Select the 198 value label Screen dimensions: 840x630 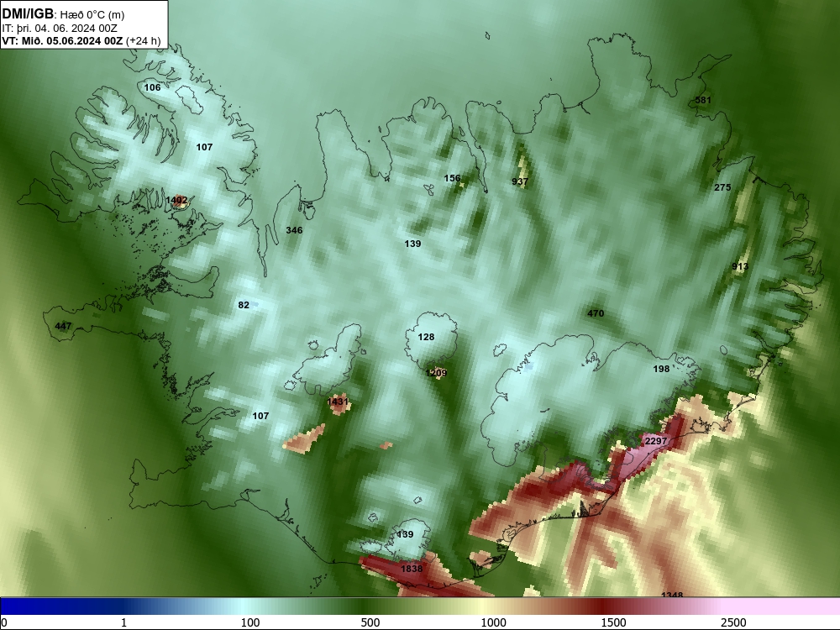tap(662, 369)
